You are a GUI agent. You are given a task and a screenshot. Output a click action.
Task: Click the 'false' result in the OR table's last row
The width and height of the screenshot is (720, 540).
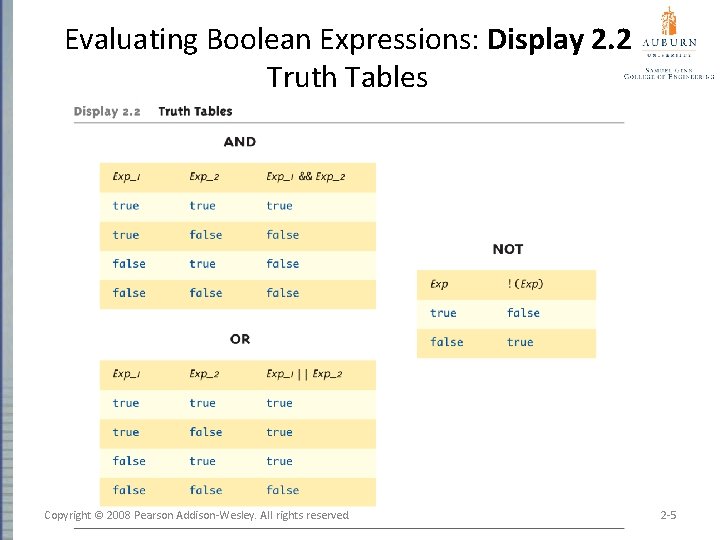point(283,490)
